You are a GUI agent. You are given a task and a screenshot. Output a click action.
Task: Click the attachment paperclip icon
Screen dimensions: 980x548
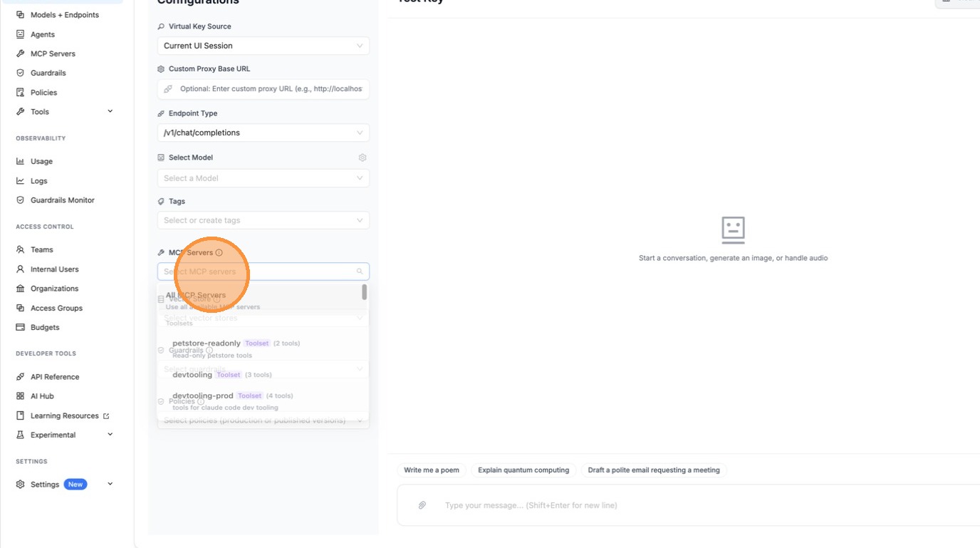[x=422, y=505]
